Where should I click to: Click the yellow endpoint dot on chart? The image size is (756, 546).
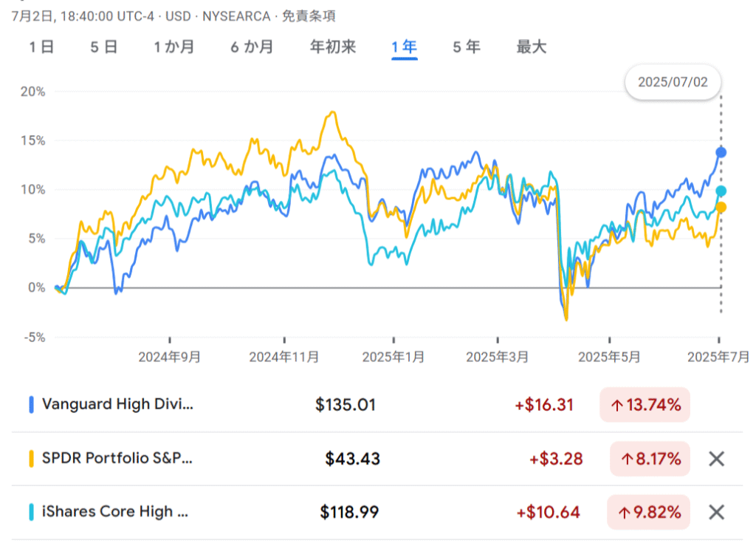721,208
